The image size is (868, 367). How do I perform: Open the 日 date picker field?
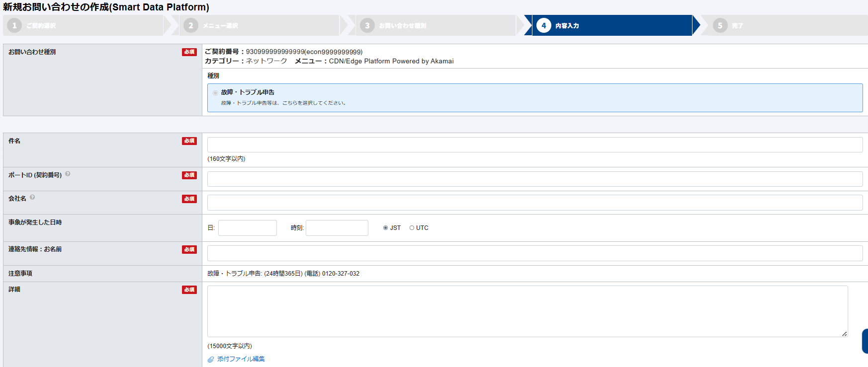pyautogui.click(x=247, y=228)
